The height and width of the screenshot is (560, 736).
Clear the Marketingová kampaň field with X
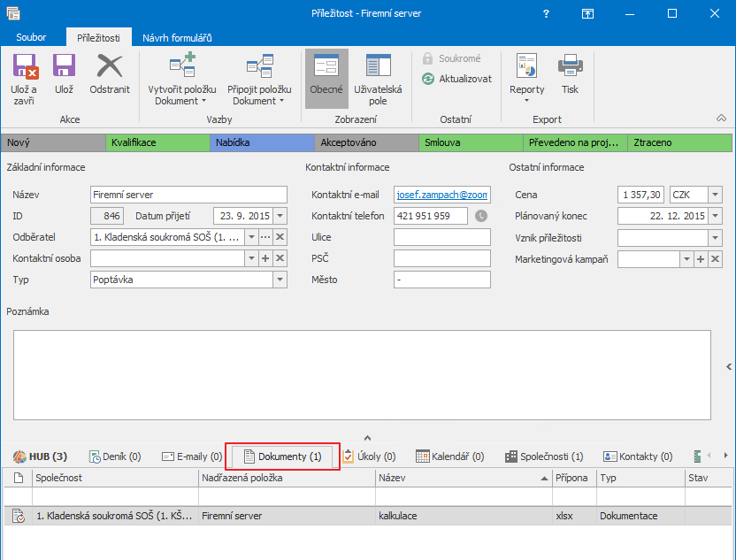716,259
